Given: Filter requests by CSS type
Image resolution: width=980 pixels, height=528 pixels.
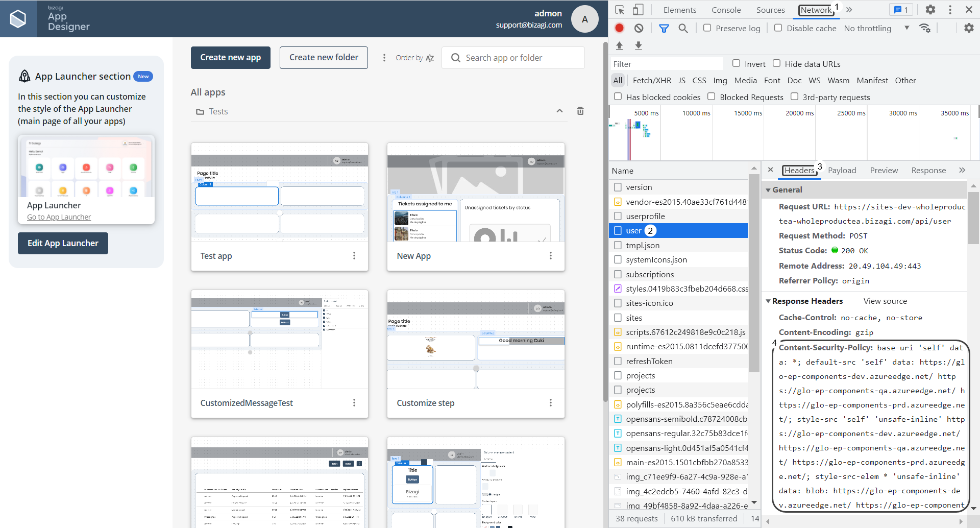Looking at the screenshot, I should [699, 80].
